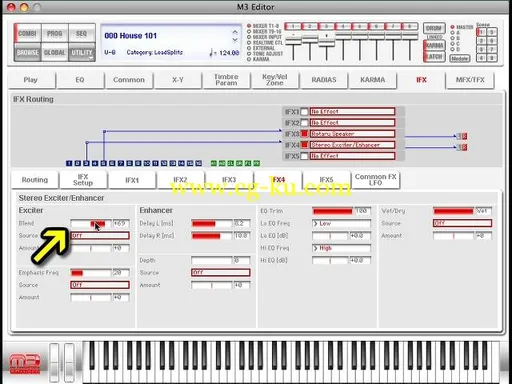Click the M3 logo in bottom corner

[25, 363]
